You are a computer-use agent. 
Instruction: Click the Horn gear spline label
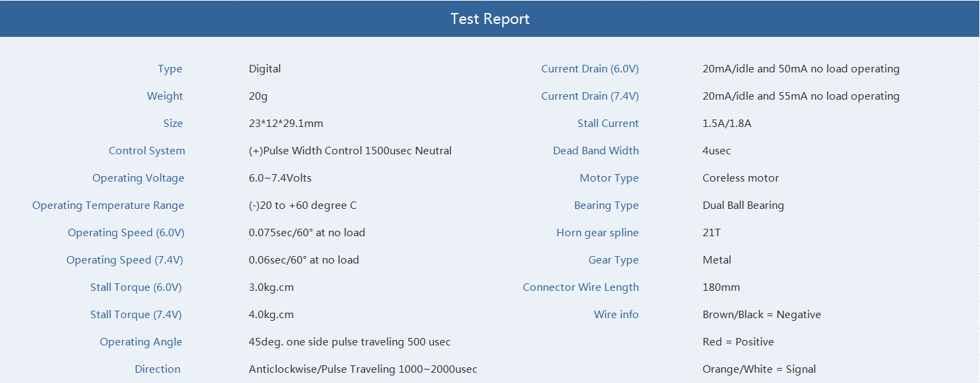597,233
